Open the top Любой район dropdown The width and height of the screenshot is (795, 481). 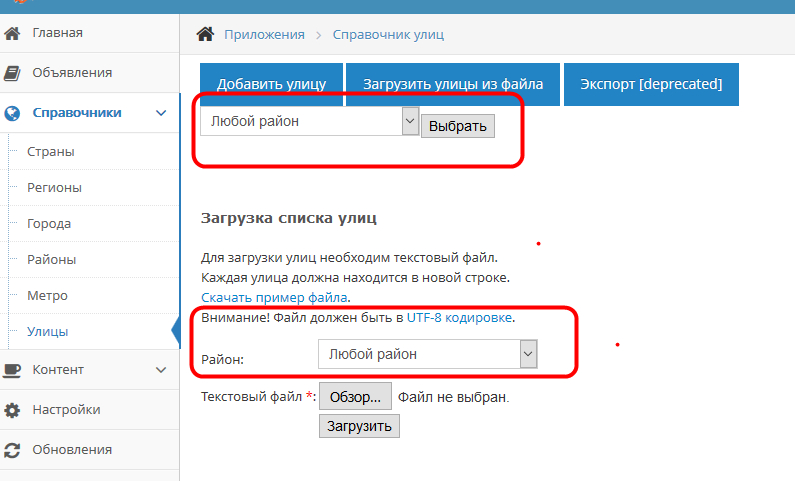click(309, 121)
